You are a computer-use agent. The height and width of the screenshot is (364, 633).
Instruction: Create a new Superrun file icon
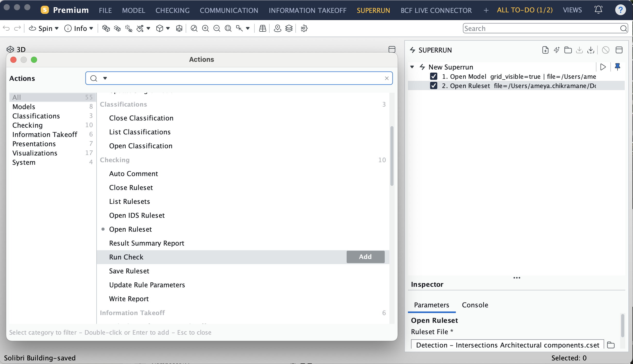click(545, 50)
